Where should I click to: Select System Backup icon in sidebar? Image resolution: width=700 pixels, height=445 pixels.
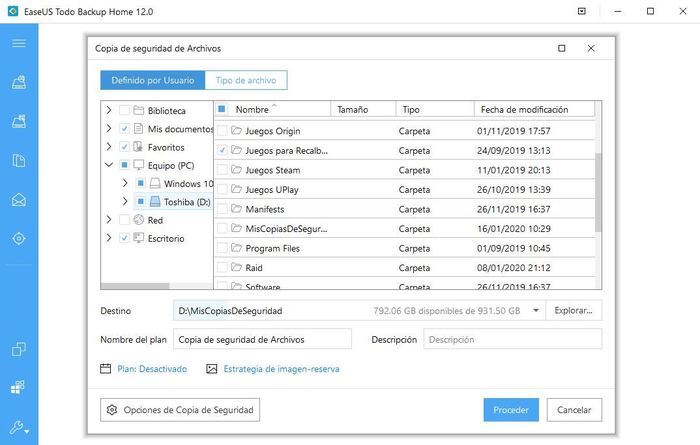(19, 121)
